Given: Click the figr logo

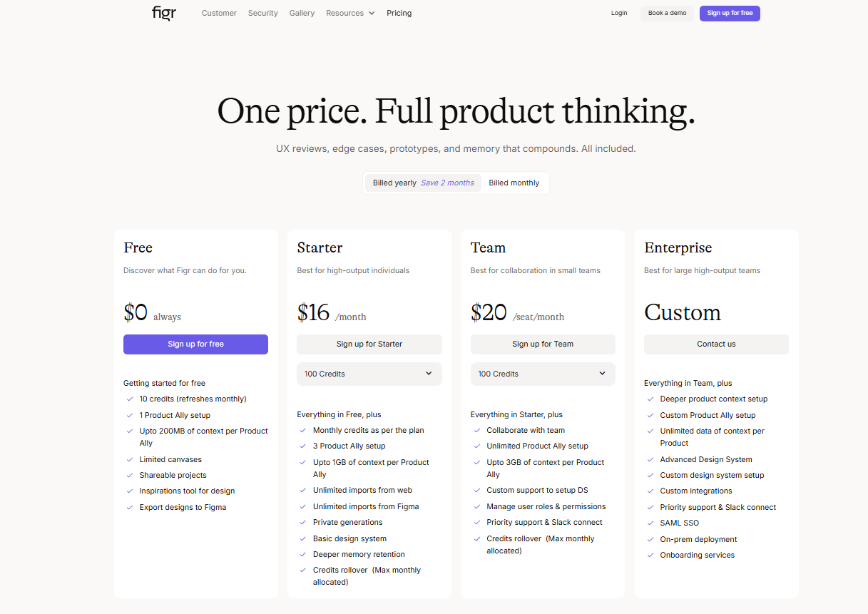Looking at the screenshot, I should tap(163, 13).
